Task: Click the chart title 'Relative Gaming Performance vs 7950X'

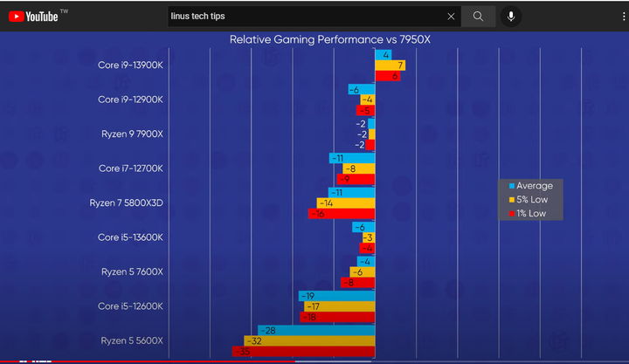Action: [x=329, y=39]
